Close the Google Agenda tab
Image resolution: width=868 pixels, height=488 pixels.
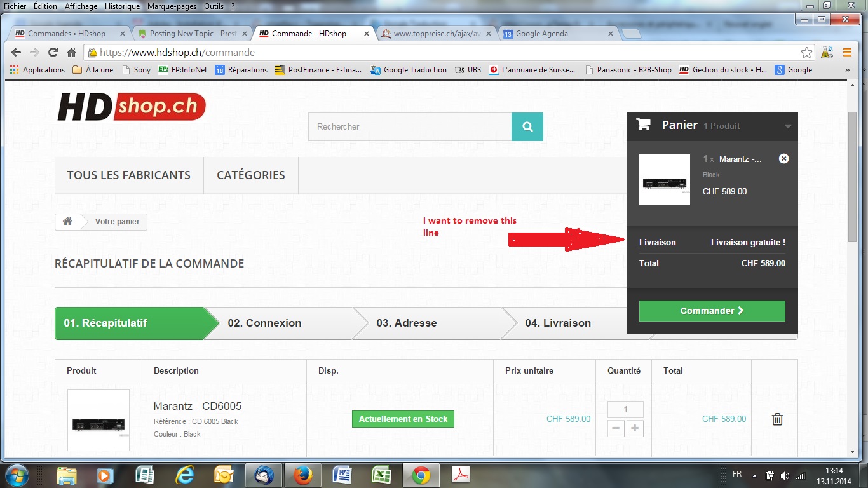pyautogui.click(x=611, y=34)
